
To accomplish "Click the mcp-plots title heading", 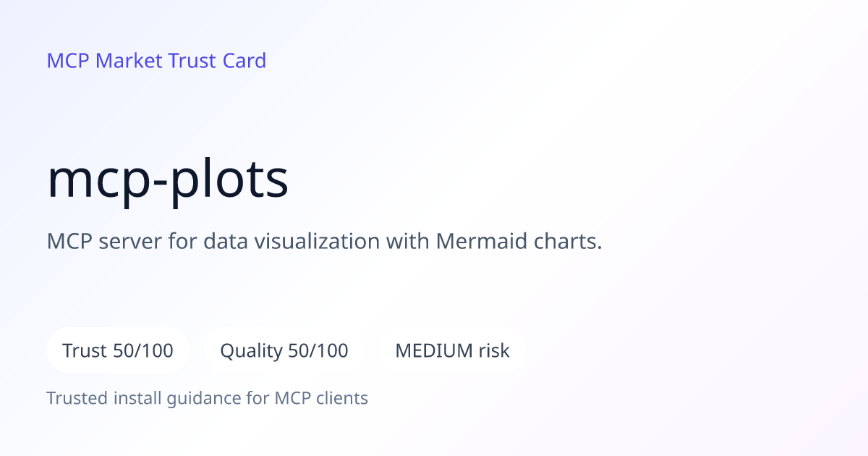I will coord(168,180).
